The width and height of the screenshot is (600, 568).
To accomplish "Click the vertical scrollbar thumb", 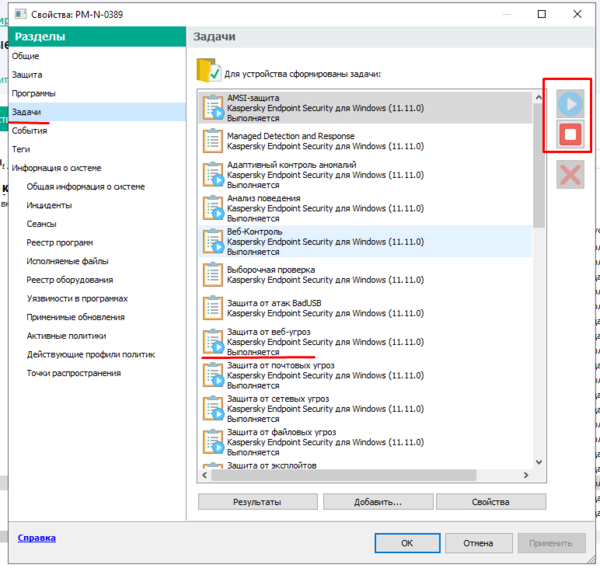I will click(539, 165).
